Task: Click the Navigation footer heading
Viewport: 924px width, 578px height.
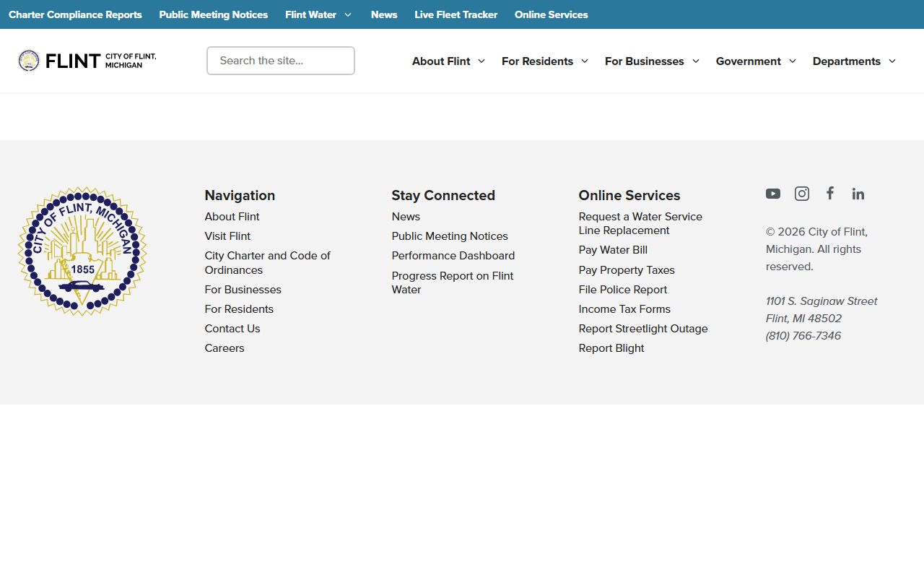Action: pos(240,195)
